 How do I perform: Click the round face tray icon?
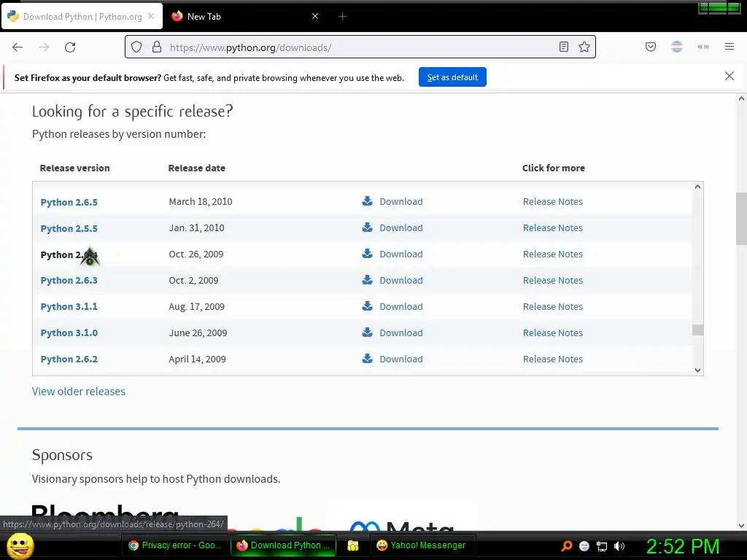[x=584, y=547]
